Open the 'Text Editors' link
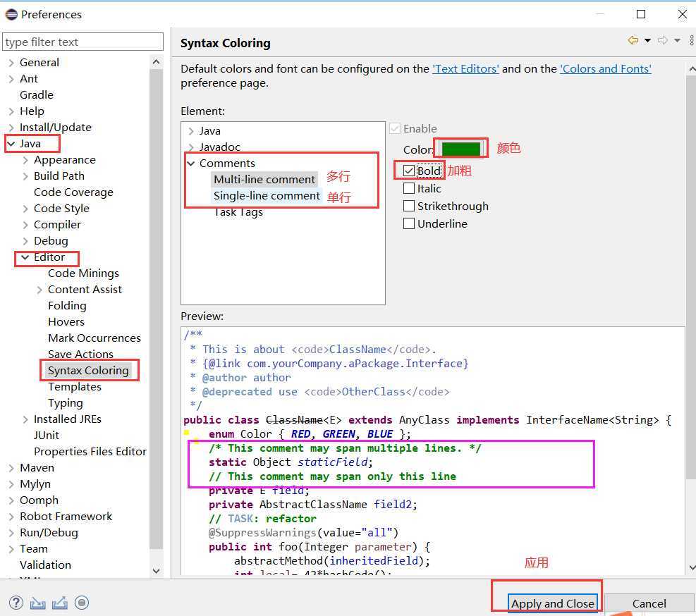Viewport: 696px width, 616px height. [465, 69]
